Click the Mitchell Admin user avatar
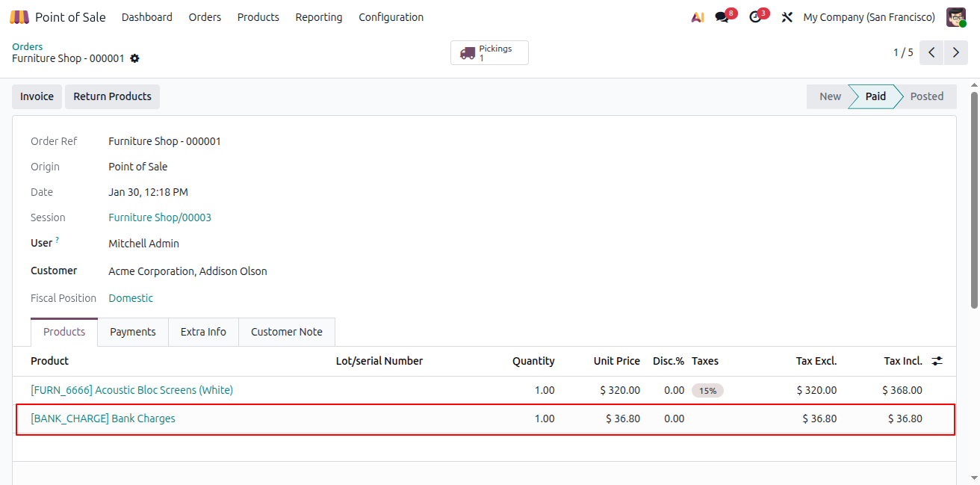This screenshot has height=485, width=980. (956, 17)
